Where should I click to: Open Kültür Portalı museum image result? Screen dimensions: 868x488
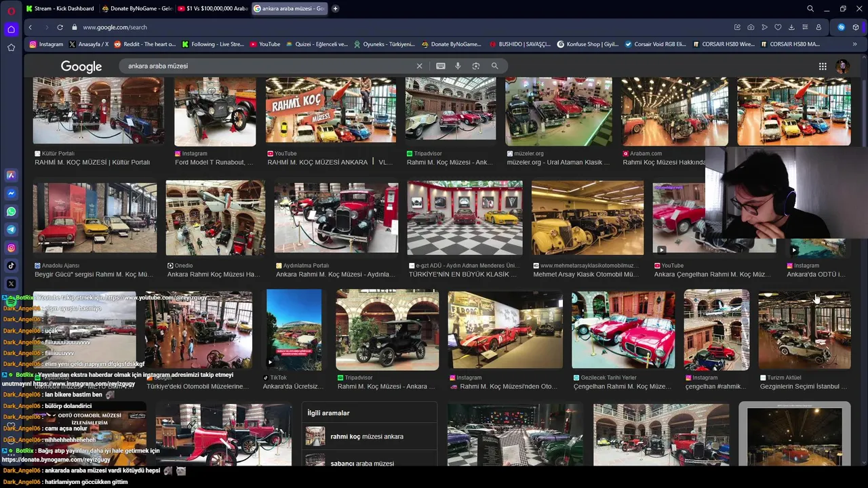(98, 110)
